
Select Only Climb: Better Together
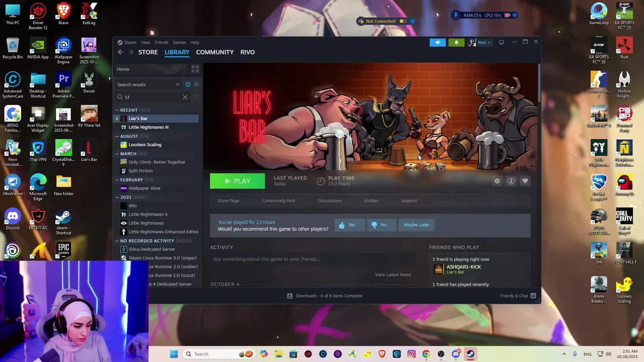[157, 162]
